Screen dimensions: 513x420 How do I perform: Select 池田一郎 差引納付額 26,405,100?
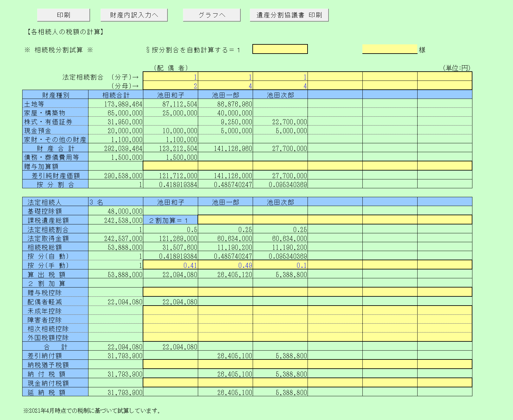tap(225, 355)
